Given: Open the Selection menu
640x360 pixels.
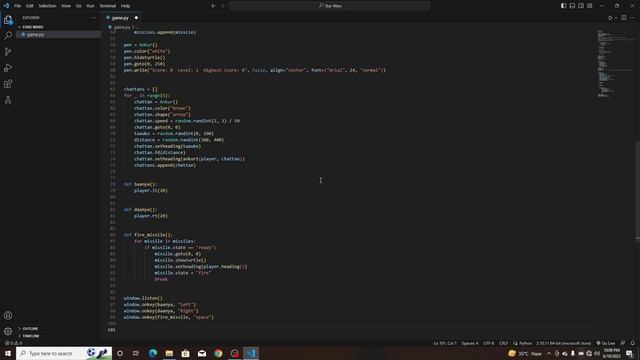Looking at the screenshot, I should pos(47,6).
